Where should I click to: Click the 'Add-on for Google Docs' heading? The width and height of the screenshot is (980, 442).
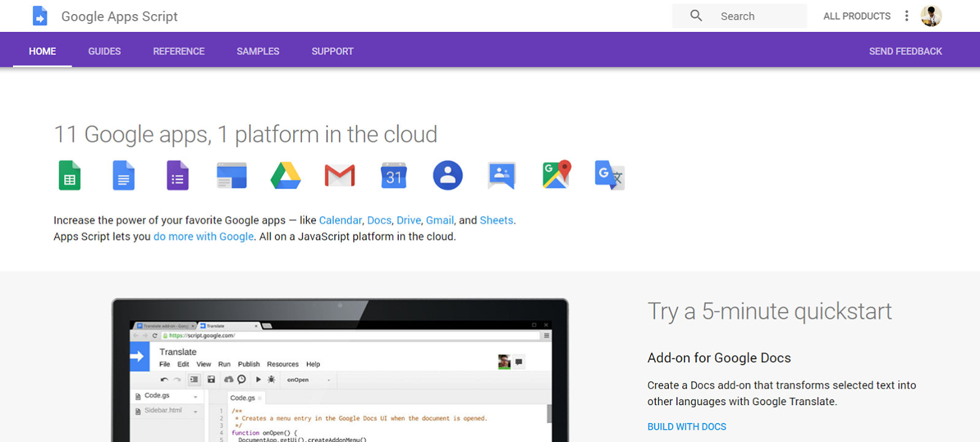tap(719, 358)
